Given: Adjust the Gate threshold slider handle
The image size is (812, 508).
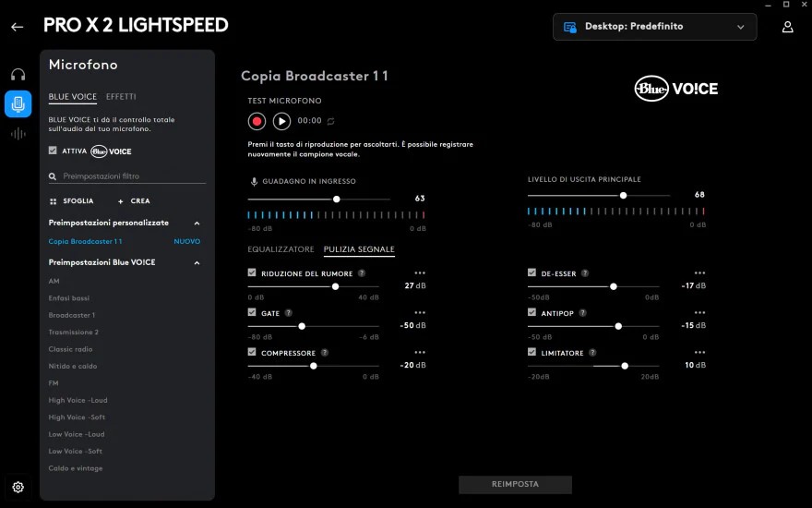Looking at the screenshot, I should [302, 327].
